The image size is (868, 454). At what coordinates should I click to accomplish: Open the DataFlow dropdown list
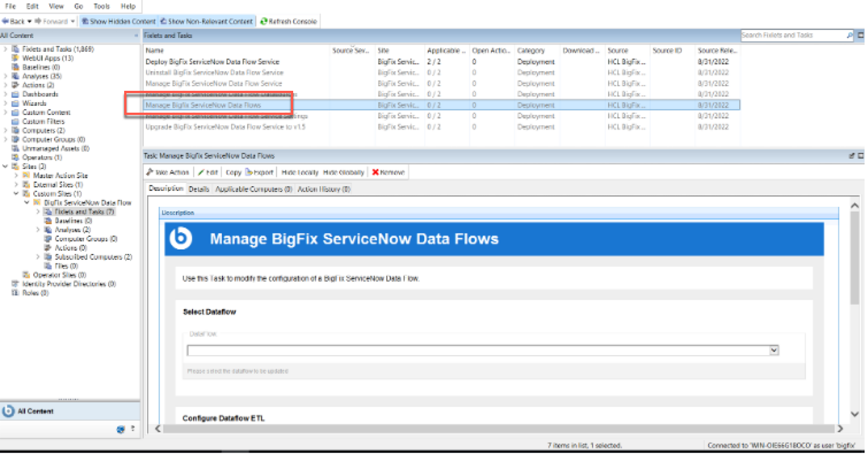[x=774, y=350]
